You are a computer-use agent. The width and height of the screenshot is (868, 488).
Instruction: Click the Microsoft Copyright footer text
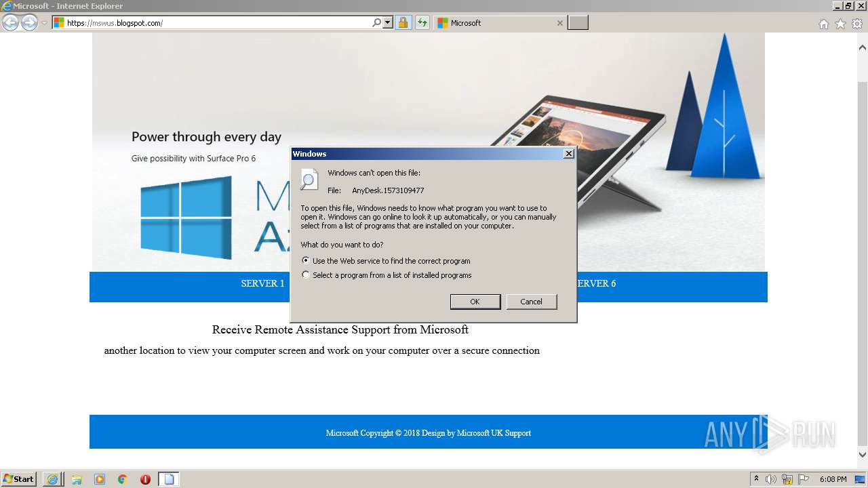coord(429,433)
